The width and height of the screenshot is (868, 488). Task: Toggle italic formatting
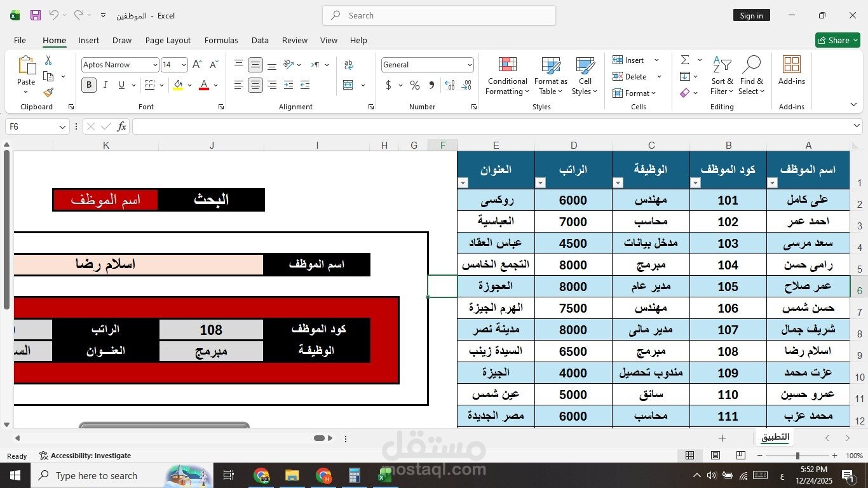[105, 85]
